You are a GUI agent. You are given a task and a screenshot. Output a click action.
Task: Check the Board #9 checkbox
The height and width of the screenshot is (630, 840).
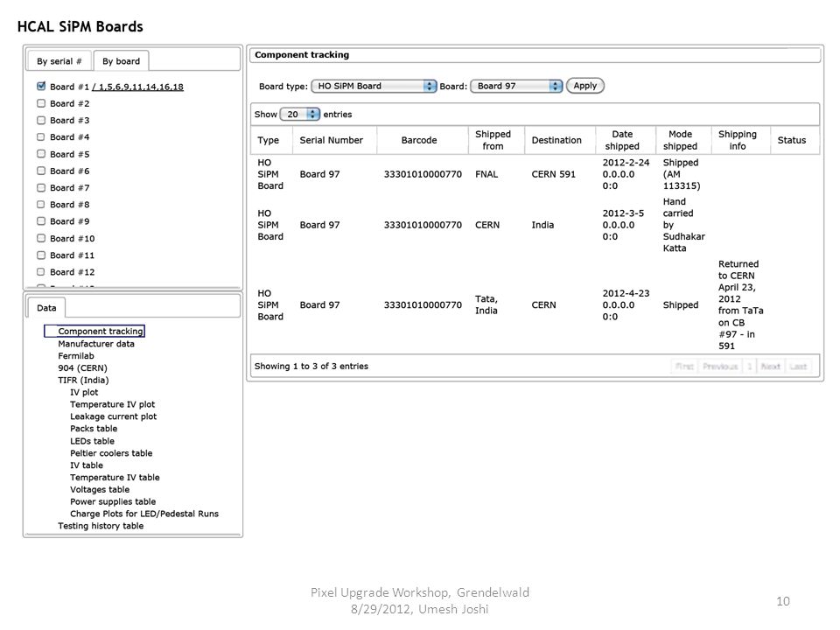click(41, 220)
